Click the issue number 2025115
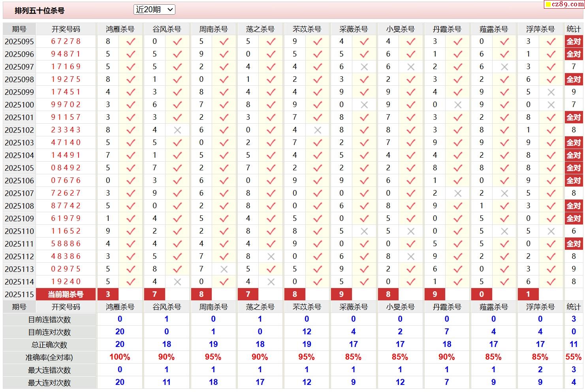Image resolution: width=585 pixels, height=392 pixels. (x=19, y=294)
